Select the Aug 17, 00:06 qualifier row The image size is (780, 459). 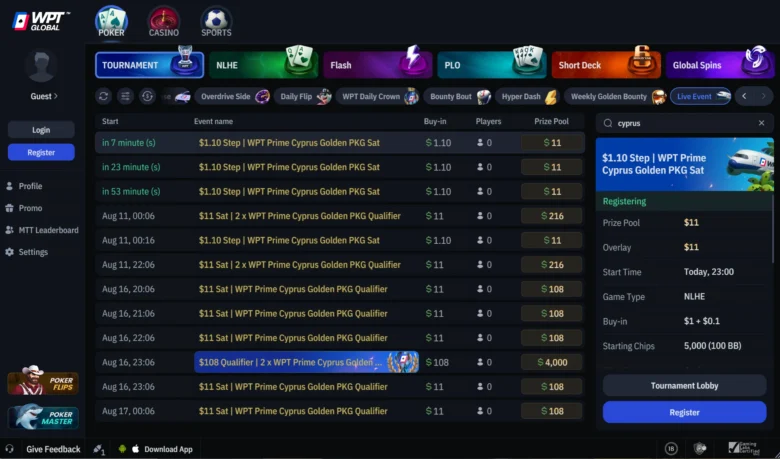(340, 411)
